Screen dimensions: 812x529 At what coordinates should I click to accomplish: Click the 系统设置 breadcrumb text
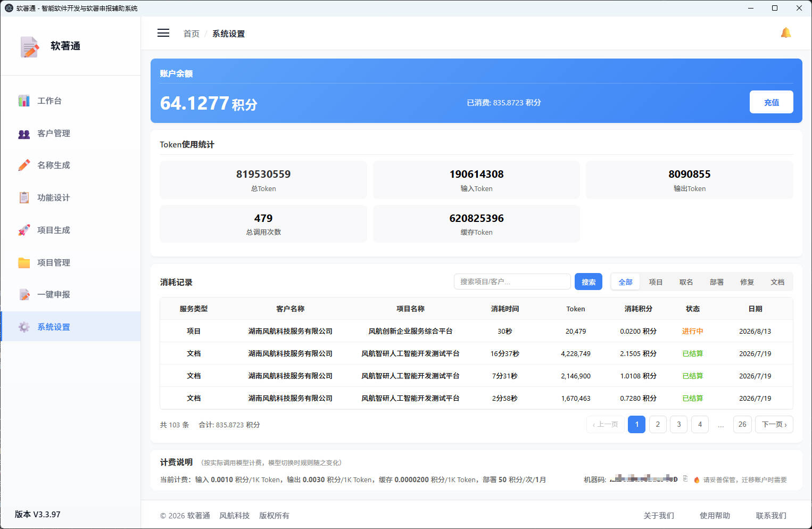click(x=229, y=34)
